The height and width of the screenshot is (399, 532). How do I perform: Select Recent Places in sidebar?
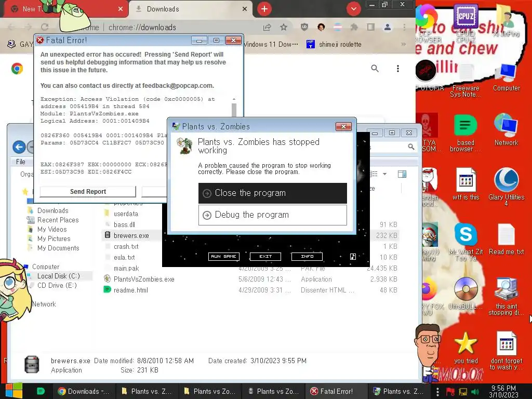[58, 220]
